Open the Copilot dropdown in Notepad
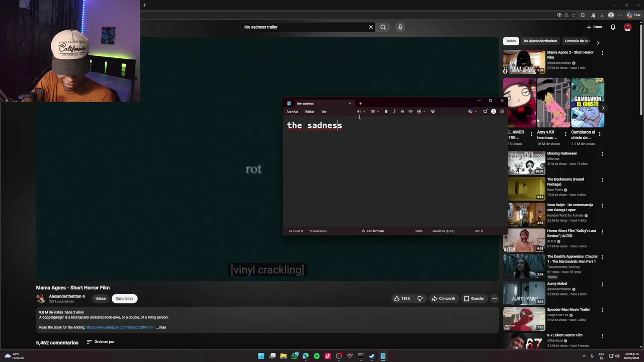 (x=472, y=112)
